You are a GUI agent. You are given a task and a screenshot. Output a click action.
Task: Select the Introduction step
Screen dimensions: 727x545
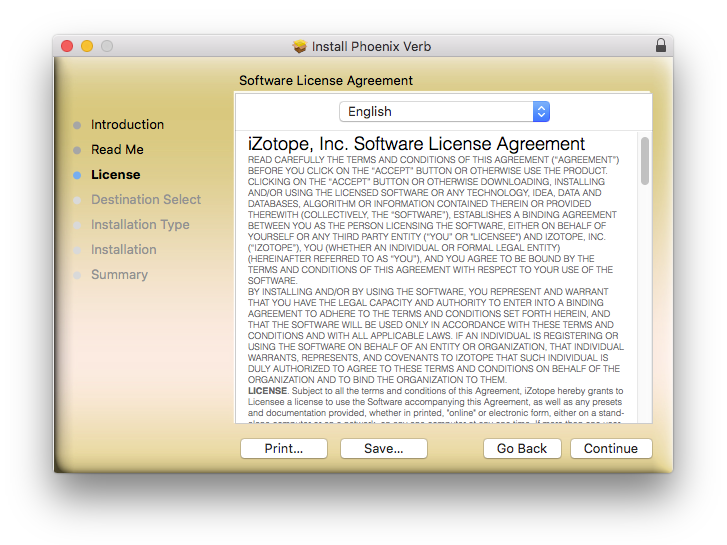tap(127, 125)
